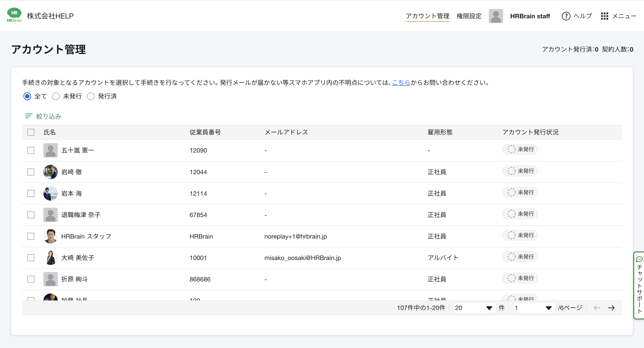Screen dimensions: 644x348
Task: Select the 発行済 radio button
Action: pos(91,96)
